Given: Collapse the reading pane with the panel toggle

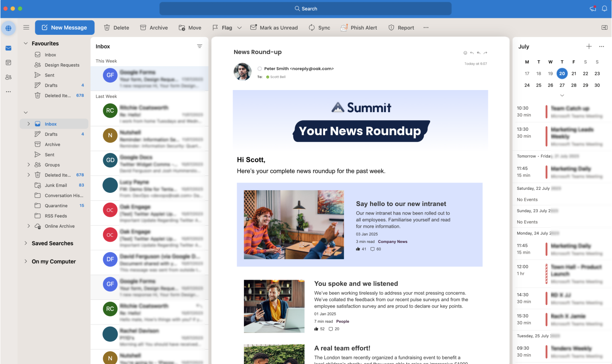Looking at the screenshot, I should click(604, 27).
